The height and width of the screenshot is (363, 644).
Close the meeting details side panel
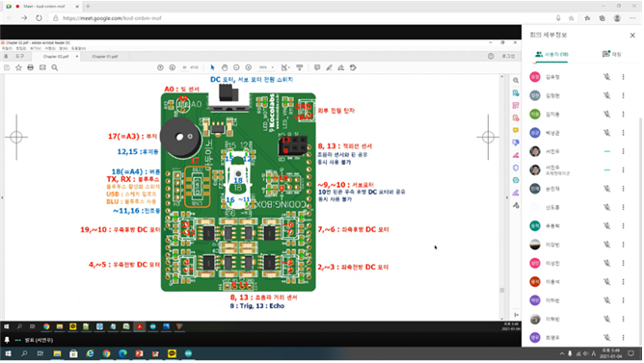click(632, 36)
